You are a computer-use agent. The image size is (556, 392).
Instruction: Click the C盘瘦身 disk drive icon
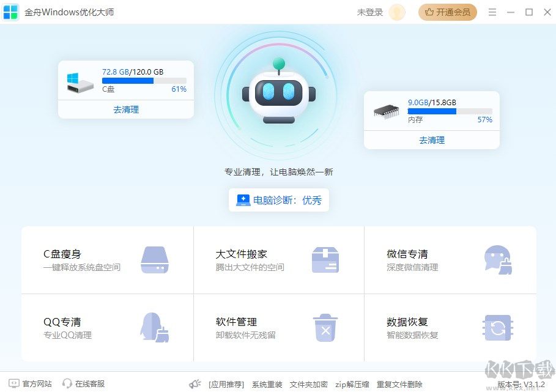[155, 260]
